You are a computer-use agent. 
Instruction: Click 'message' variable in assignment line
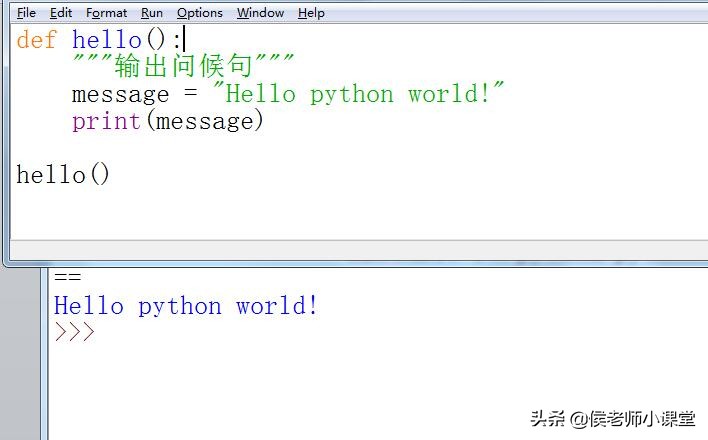pos(120,95)
